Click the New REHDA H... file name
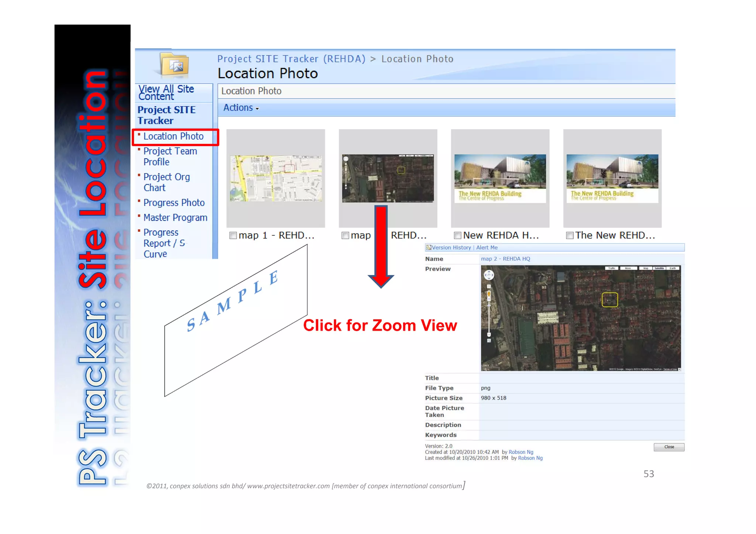The image size is (756, 534). tap(501, 235)
